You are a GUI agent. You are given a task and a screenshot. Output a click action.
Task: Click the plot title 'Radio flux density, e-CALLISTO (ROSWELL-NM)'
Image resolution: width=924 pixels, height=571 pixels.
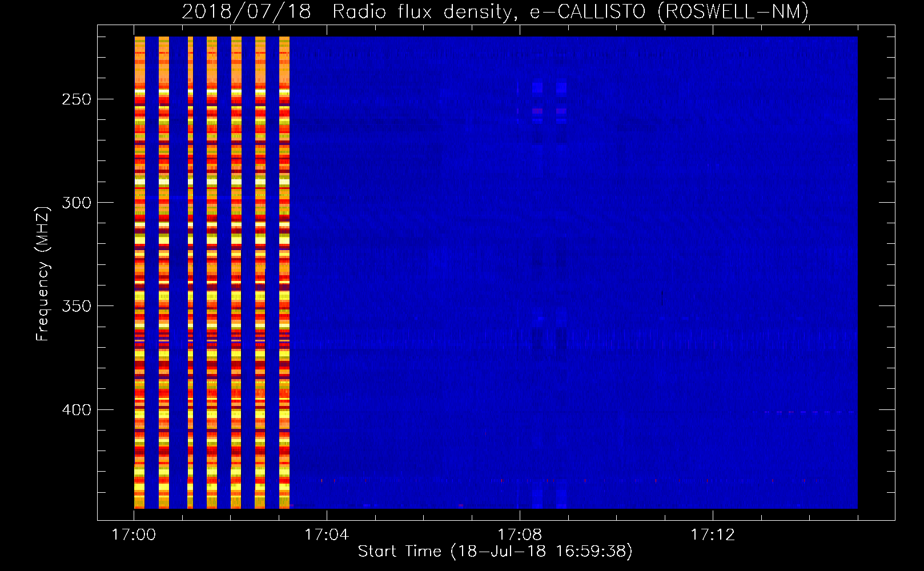coord(571,11)
